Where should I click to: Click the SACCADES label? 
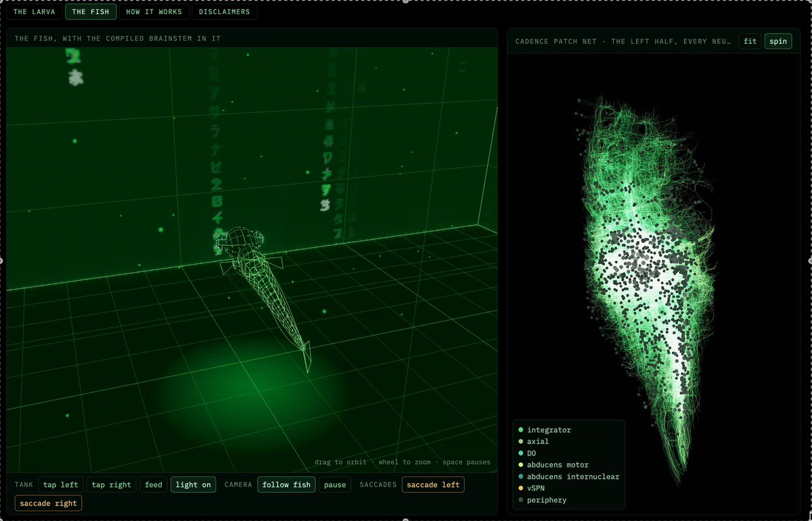(378, 484)
